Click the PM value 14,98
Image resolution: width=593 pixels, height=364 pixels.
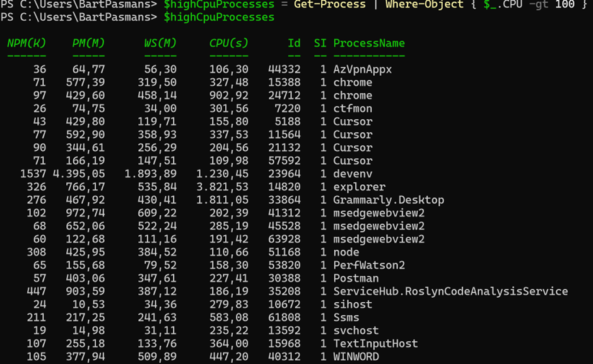(x=88, y=331)
